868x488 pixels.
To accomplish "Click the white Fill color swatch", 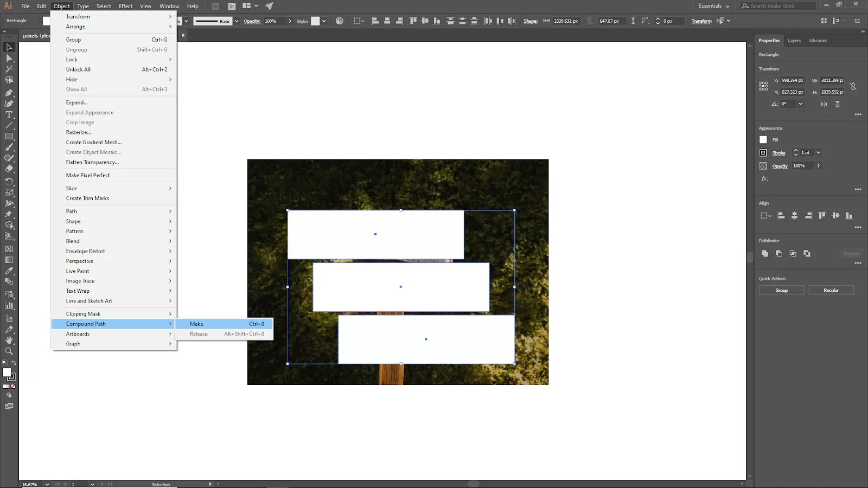I will 763,140.
